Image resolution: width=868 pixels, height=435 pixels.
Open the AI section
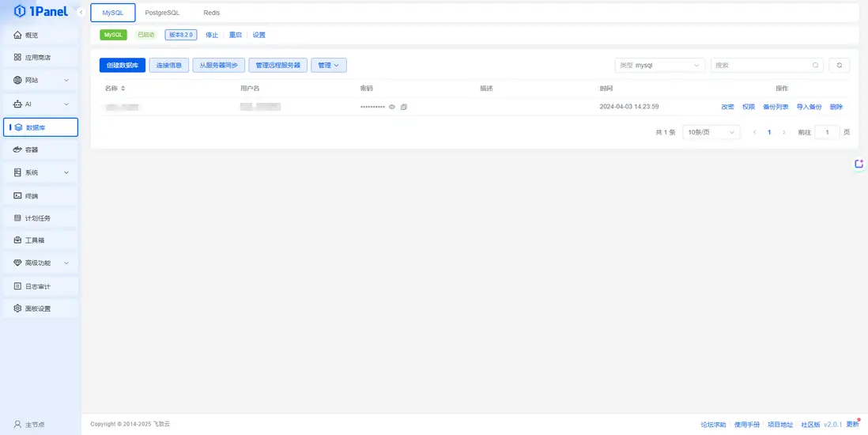40,104
